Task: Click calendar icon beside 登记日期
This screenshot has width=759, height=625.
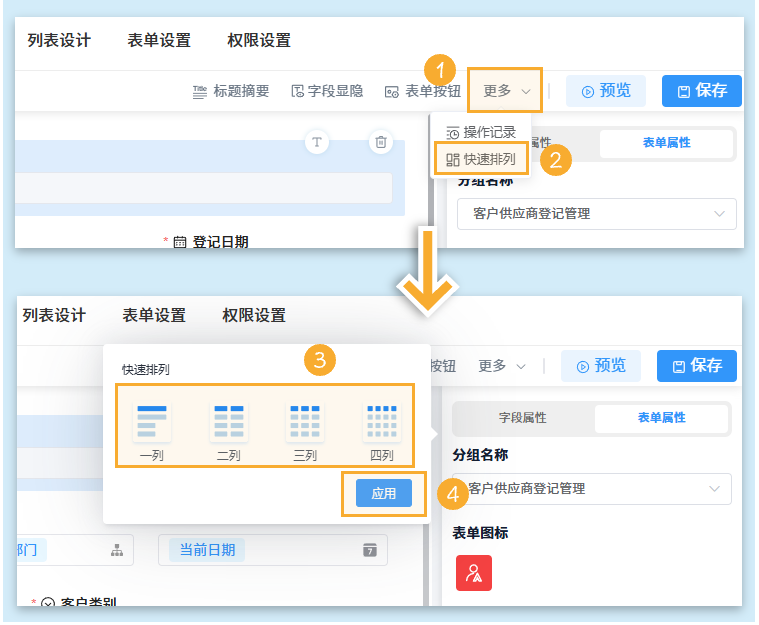Action: (x=180, y=242)
